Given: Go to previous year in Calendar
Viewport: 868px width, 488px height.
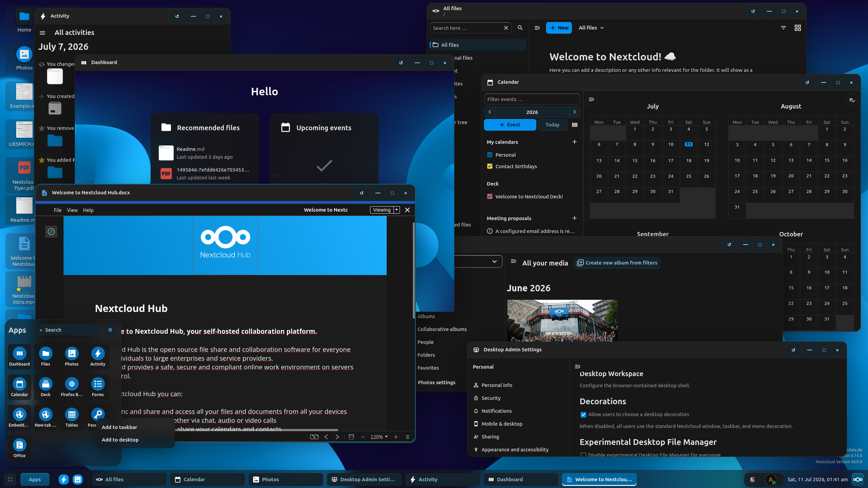Looking at the screenshot, I should (x=490, y=112).
